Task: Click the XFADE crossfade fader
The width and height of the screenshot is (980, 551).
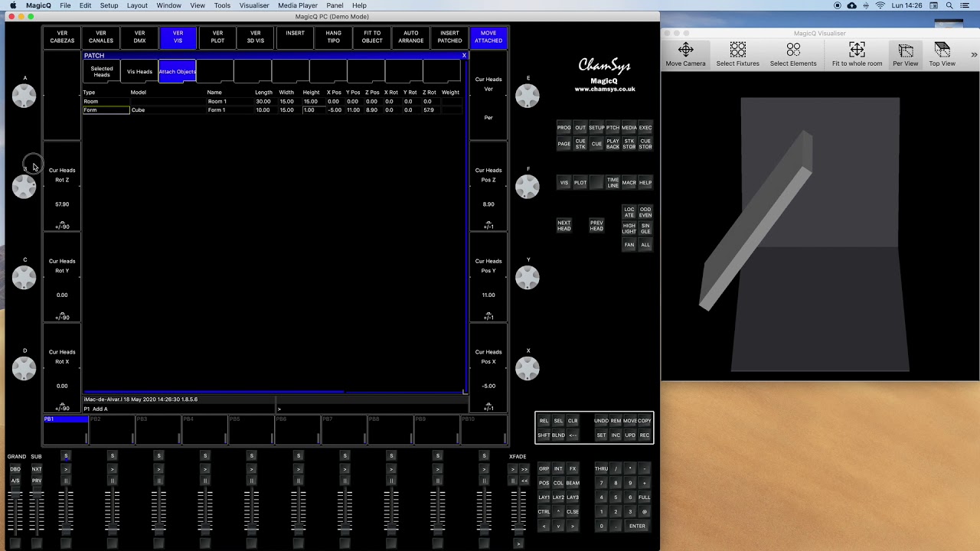Action: [518, 513]
